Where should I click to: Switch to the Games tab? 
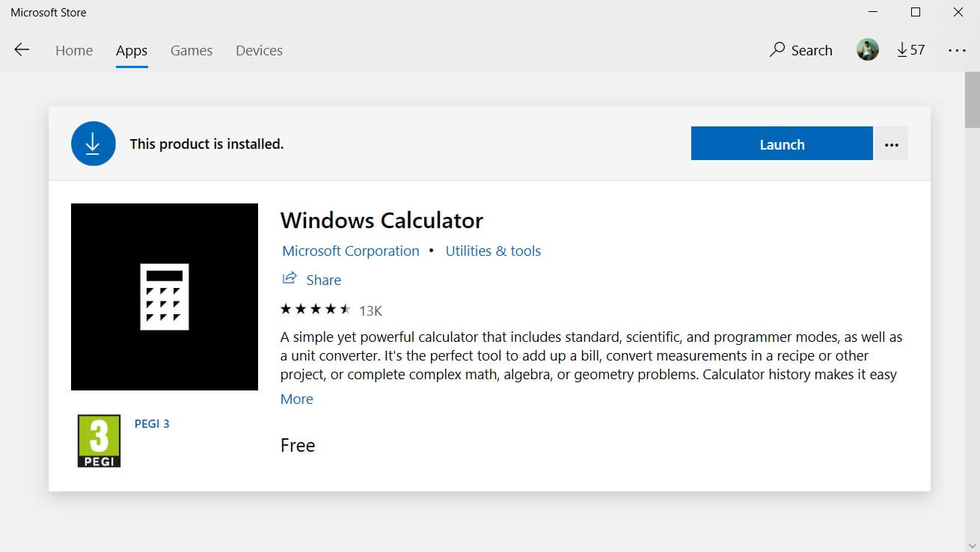tap(191, 50)
